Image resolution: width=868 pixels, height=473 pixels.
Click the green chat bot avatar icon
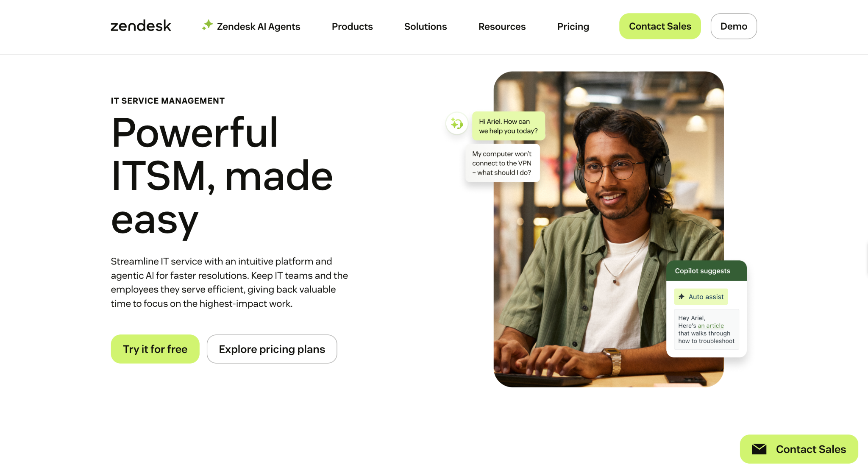[457, 123]
